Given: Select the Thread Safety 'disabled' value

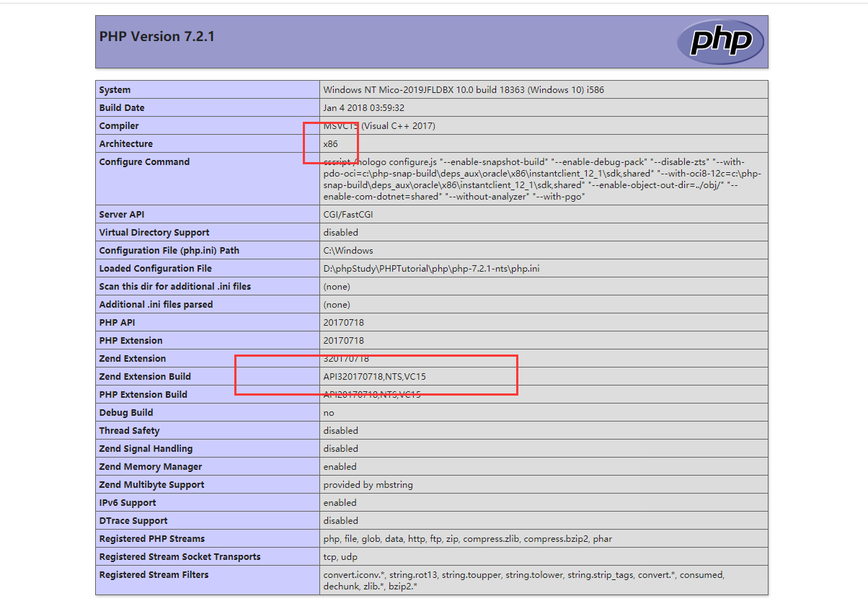Looking at the screenshot, I should pos(341,431).
